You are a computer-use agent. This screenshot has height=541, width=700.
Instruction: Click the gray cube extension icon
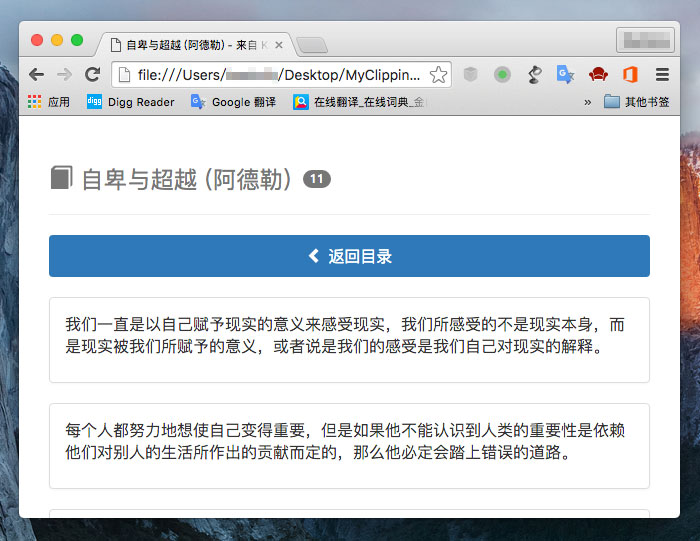pos(470,75)
